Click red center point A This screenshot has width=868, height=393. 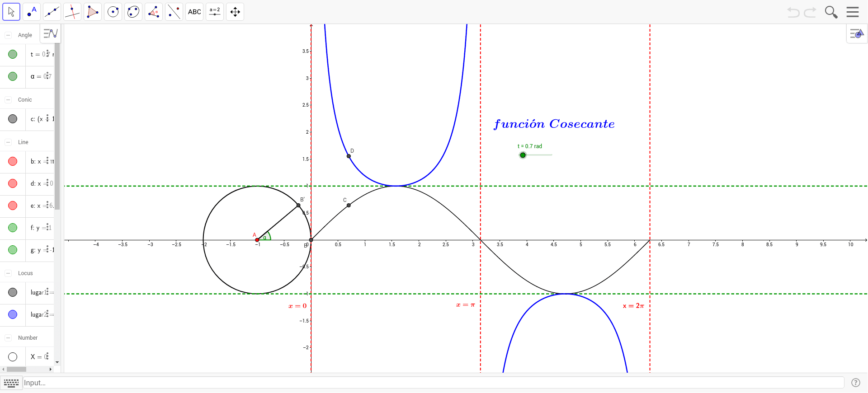(257, 240)
